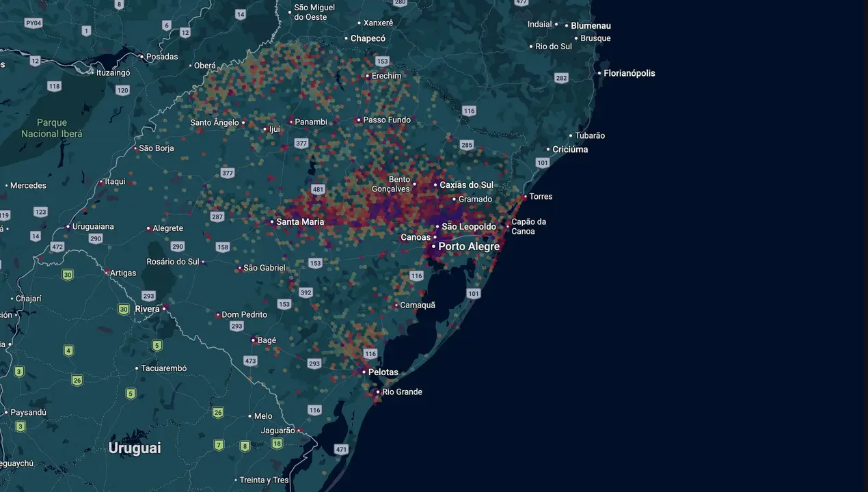The height and width of the screenshot is (492, 868).
Task: Click the São Borja label
Action: pyautogui.click(x=157, y=148)
